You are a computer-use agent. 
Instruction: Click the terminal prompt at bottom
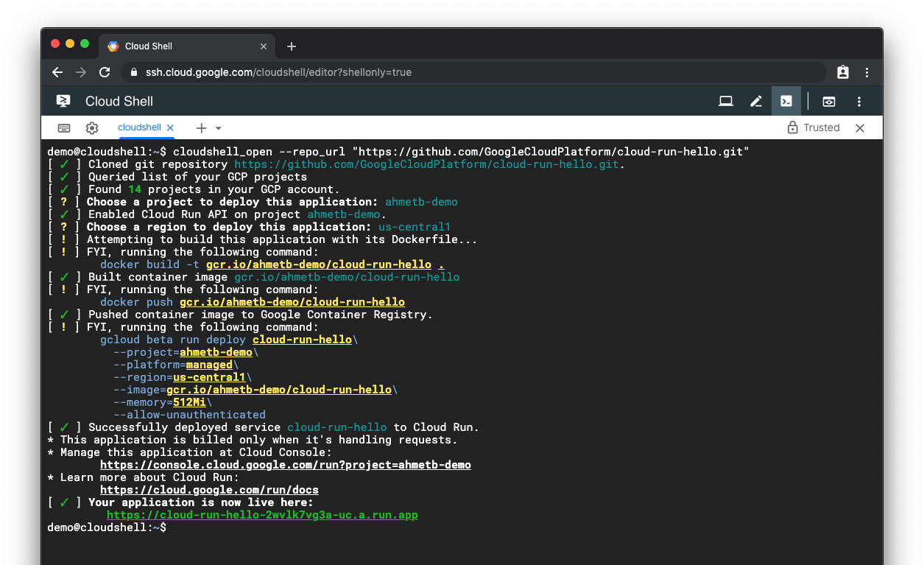tap(107, 527)
